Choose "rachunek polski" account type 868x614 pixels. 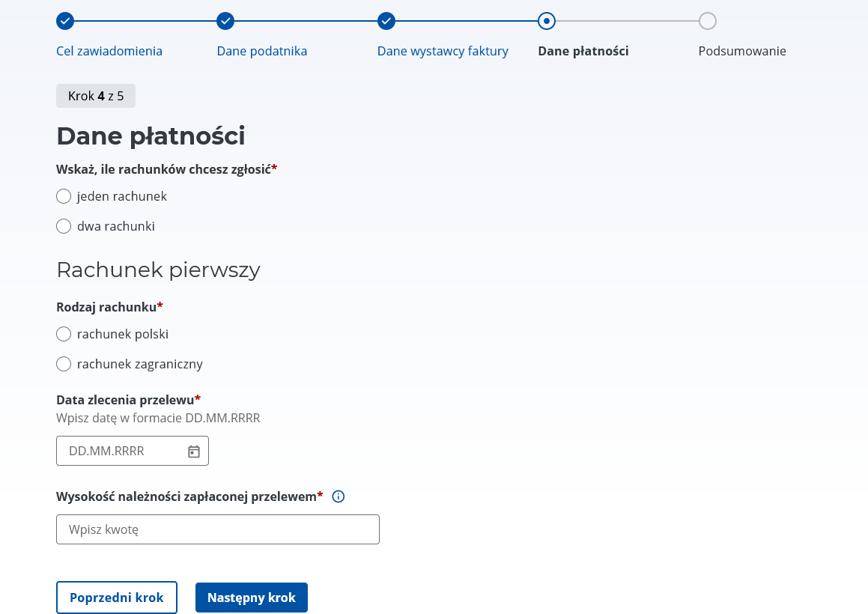point(64,335)
